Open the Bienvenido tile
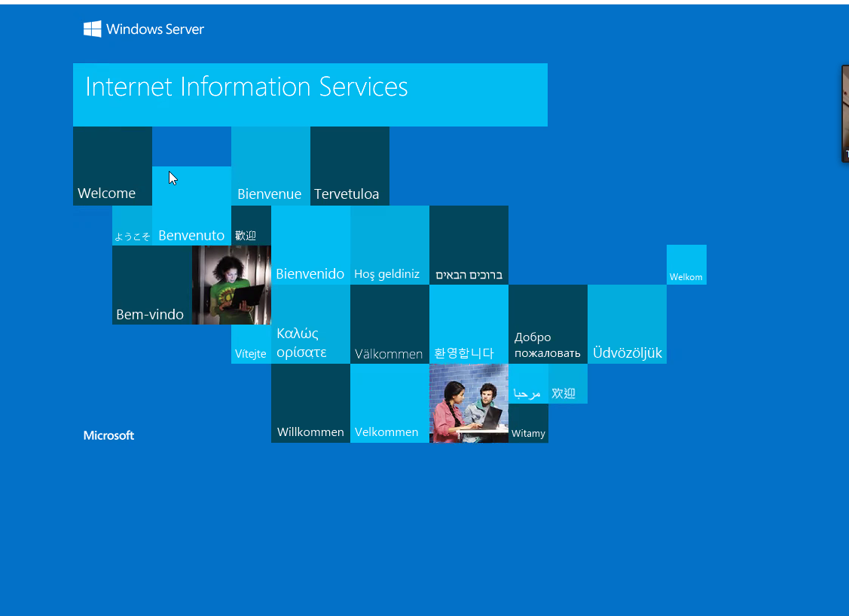This screenshot has height=616, width=849. (310, 245)
